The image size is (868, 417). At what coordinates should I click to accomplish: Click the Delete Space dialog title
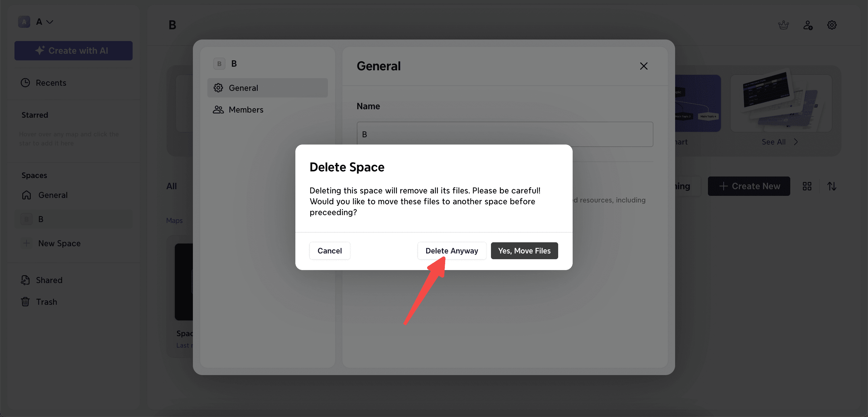pyautogui.click(x=347, y=167)
